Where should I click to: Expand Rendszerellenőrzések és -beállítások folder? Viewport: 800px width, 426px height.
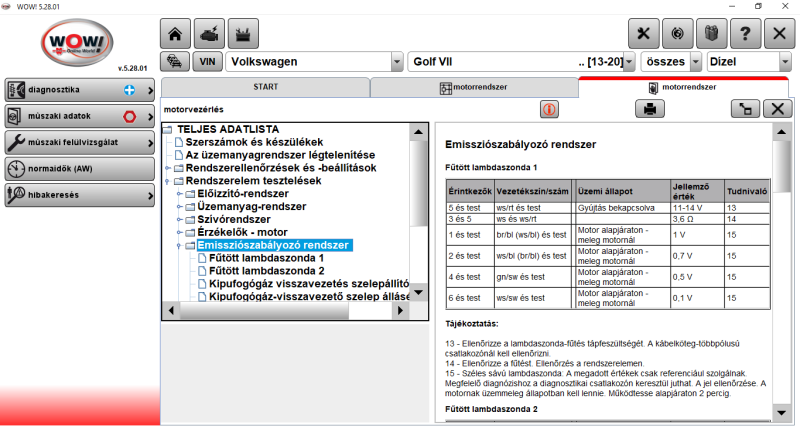point(167,168)
